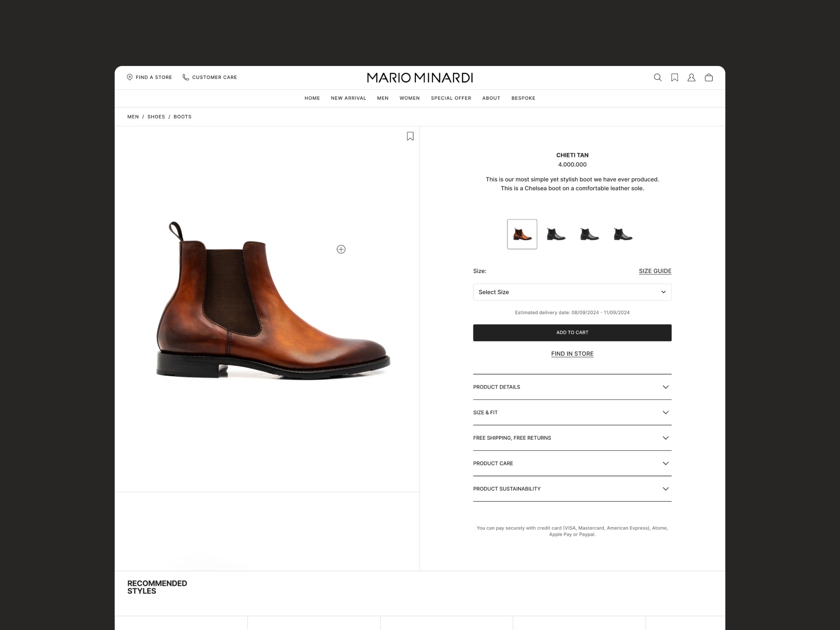
Task: Open the New Arrival menu item
Action: point(348,98)
